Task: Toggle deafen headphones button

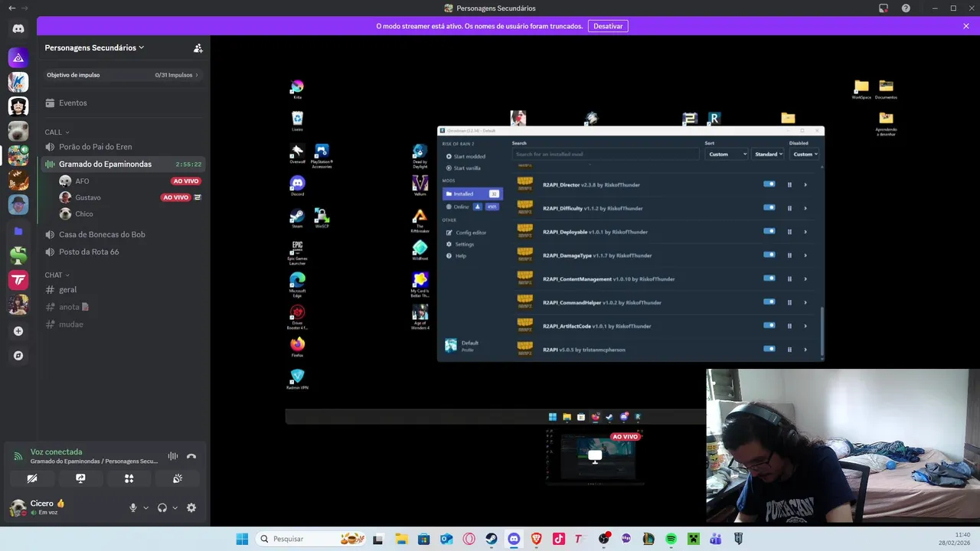Action: tap(162, 507)
